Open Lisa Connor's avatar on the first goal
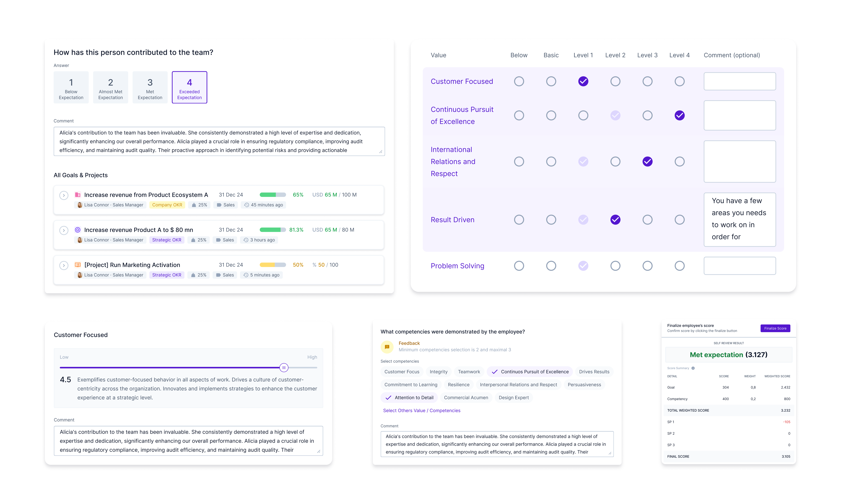The width and height of the screenshot is (841, 504). coord(80,205)
